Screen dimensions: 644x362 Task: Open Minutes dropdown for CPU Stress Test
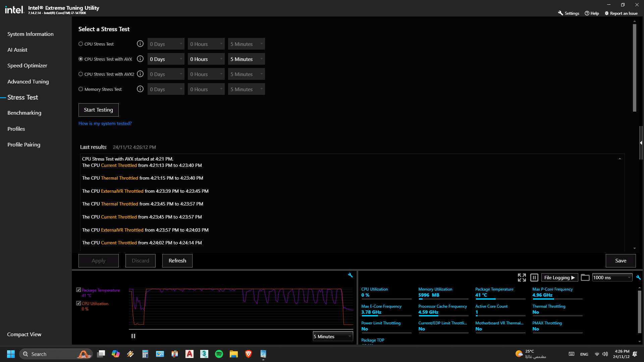click(247, 44)
